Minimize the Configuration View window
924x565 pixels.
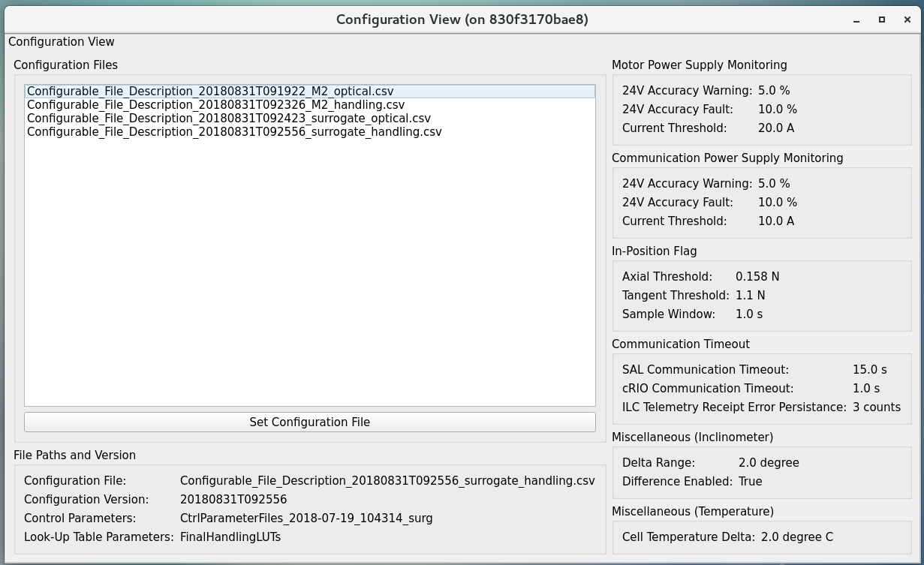(856, 20)
